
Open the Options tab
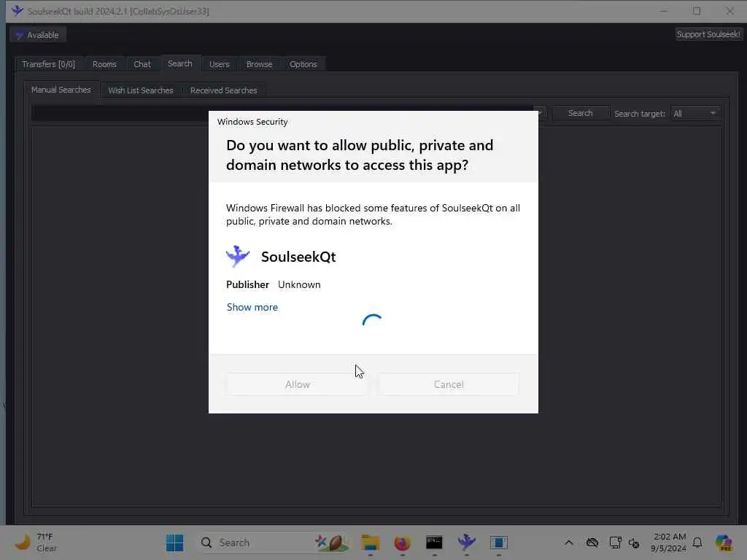pos(303,64)
